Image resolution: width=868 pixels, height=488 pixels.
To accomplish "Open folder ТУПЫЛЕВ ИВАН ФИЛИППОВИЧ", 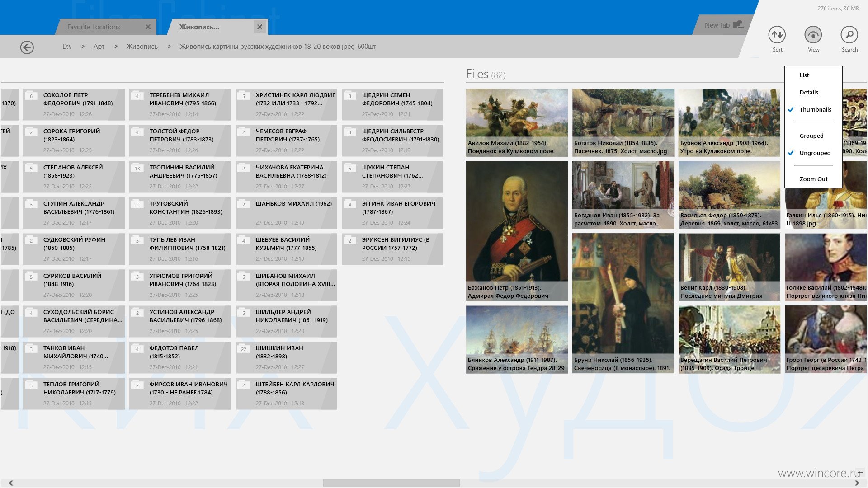I will [180, 249].
